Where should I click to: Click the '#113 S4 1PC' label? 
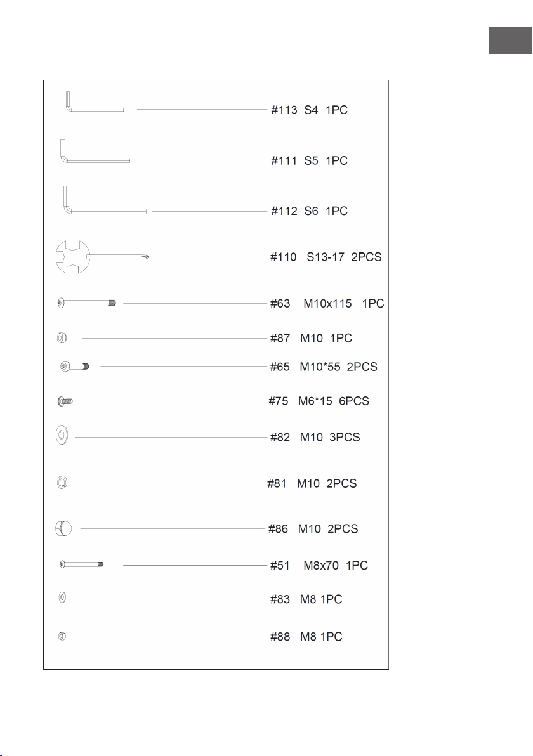point(309,110)
